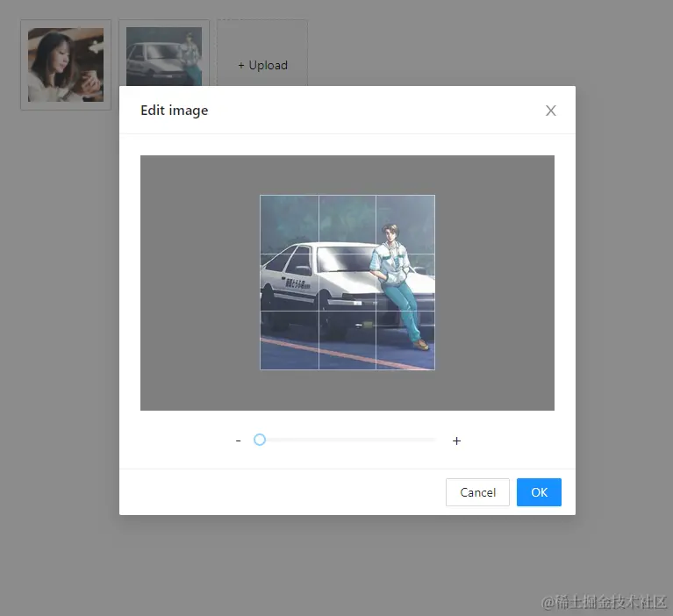Select the white car thumbnail
This screenshot has height=616, width=673.
[164, 56]
